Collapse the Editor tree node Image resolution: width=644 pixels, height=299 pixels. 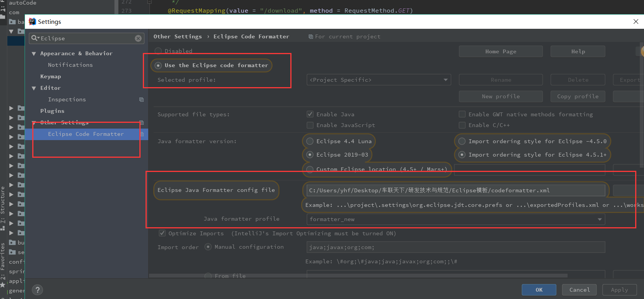click(34, 88)
